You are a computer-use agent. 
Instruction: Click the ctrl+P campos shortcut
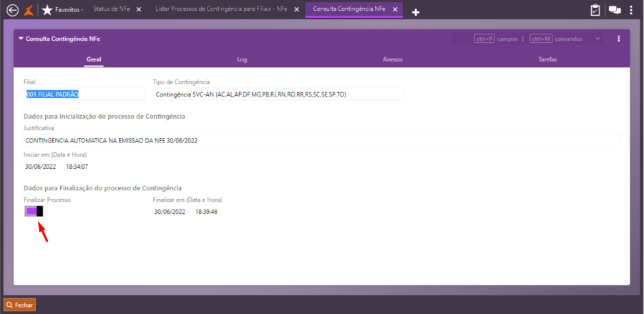[x=496, y=39]
